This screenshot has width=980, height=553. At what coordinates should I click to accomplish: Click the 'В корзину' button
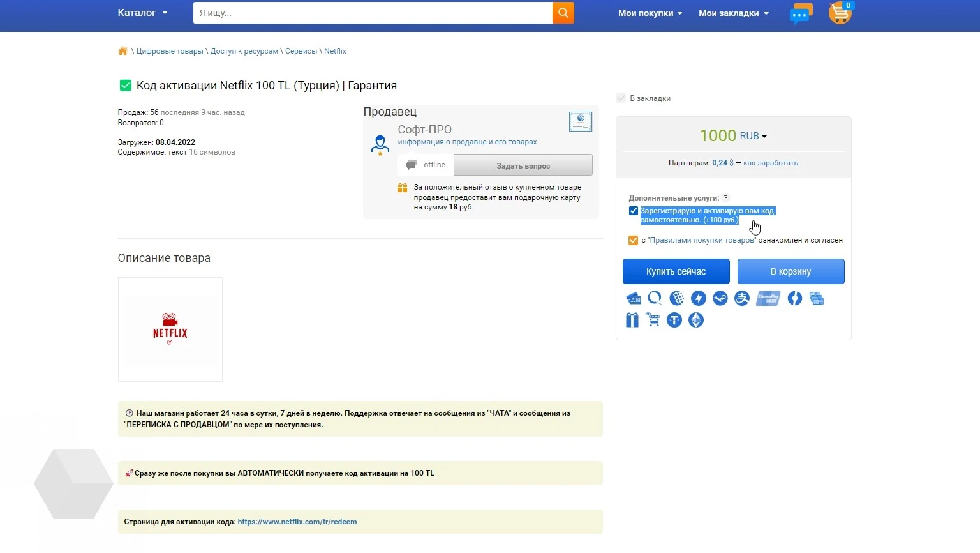[791, 271]
